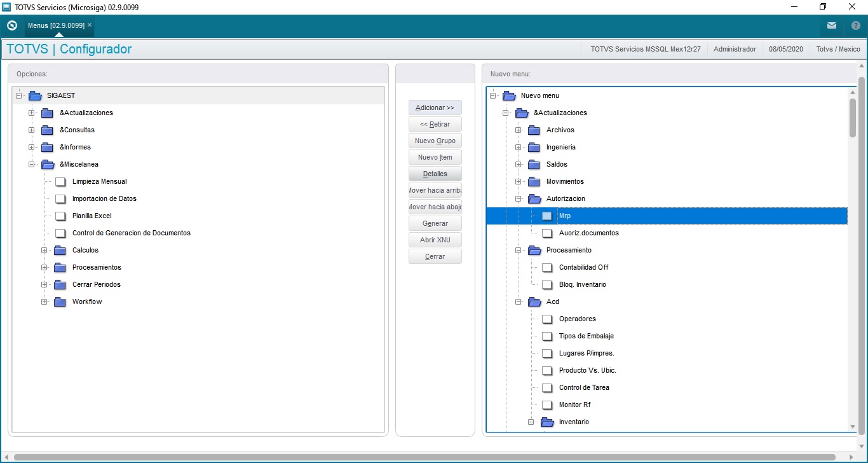Expand the Procesamientos node

44,267
